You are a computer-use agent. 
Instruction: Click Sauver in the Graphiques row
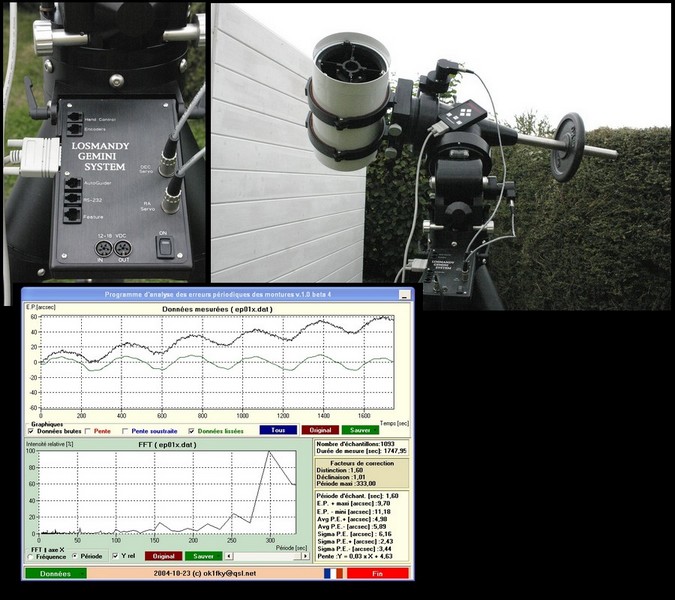[x=360, y=430]
